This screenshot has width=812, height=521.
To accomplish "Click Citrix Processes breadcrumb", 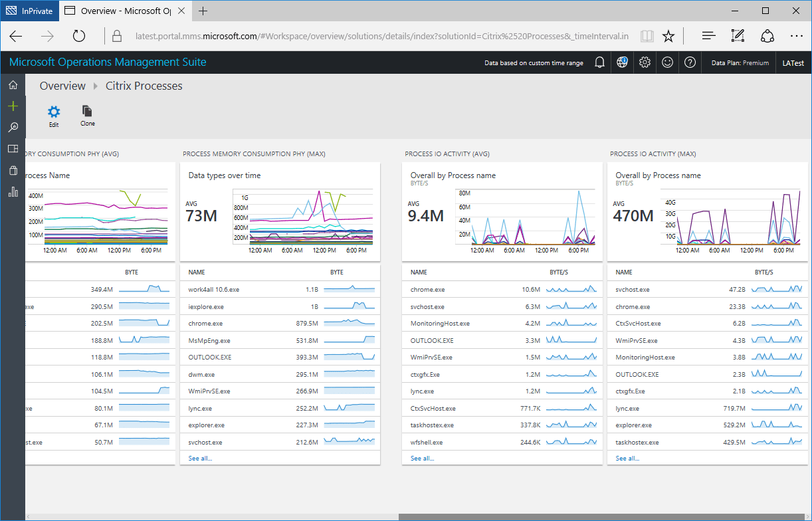I will pos(144,86).
